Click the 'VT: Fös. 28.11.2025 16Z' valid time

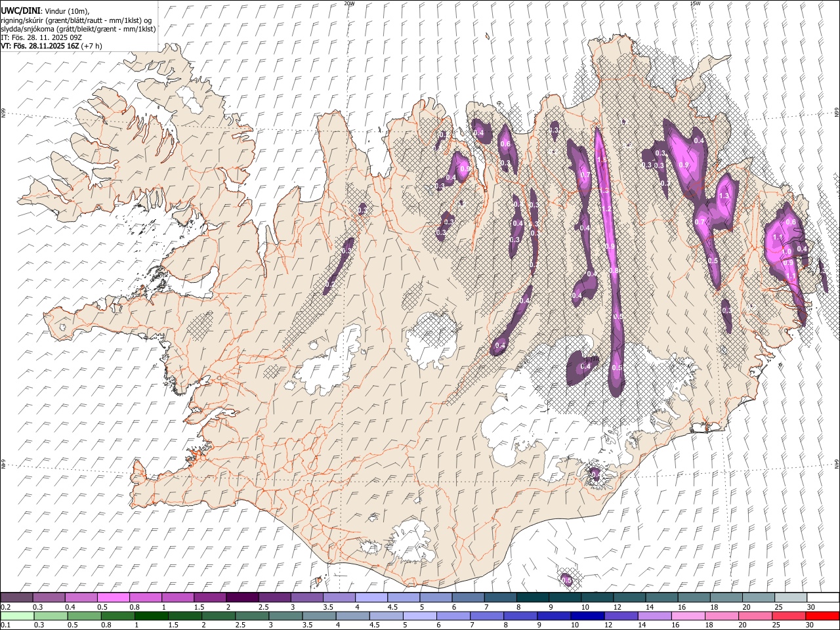point(39,46)
